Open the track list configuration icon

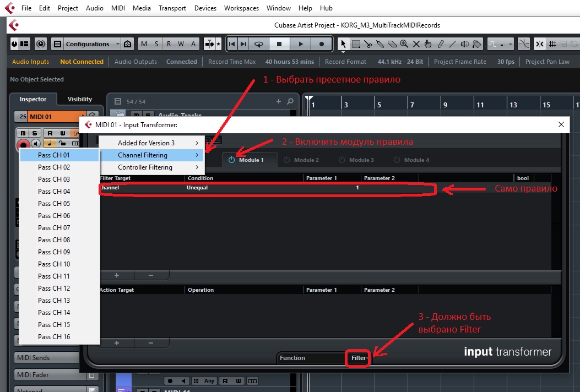118,101
